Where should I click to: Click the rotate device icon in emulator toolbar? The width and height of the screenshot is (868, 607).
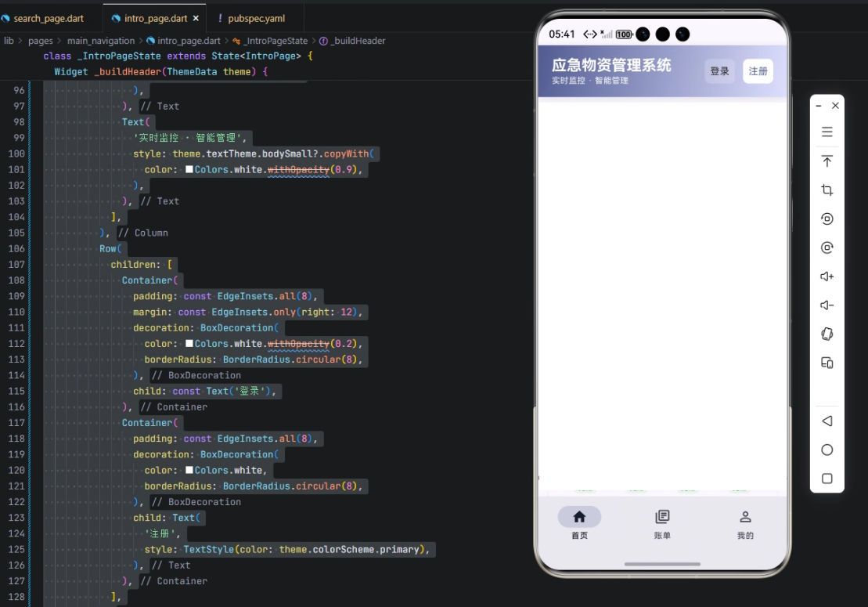[827, 334]
